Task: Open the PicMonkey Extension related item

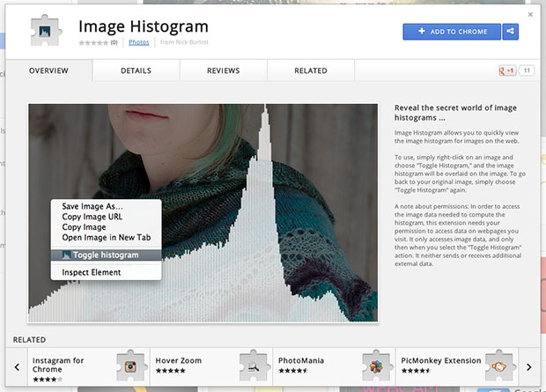Action: click(457, 367)
